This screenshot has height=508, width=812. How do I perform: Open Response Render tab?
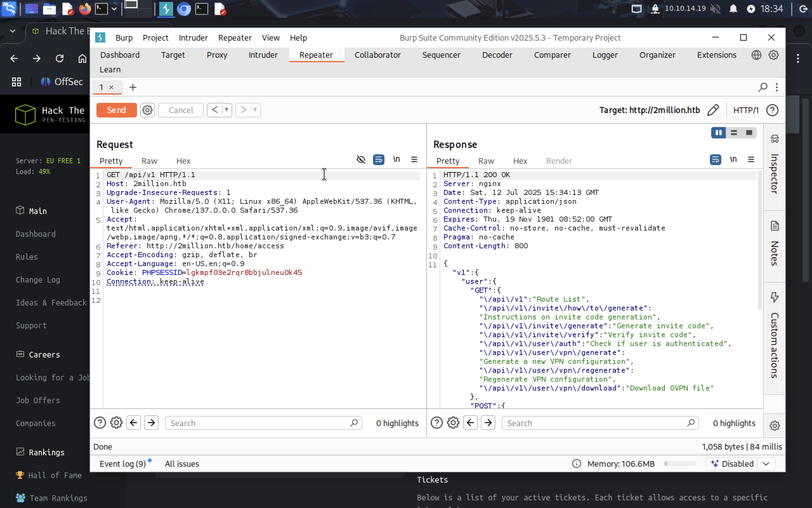pos(559,161)
